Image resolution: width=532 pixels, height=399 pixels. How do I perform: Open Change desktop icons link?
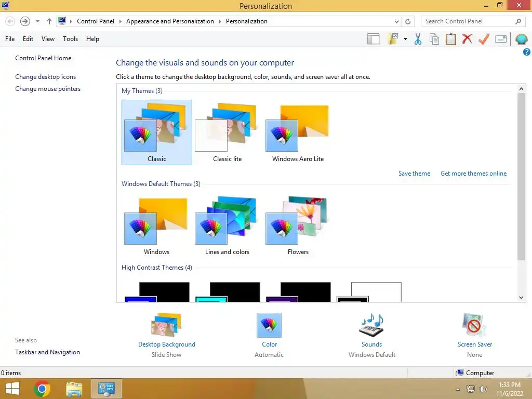pos(46,77)
